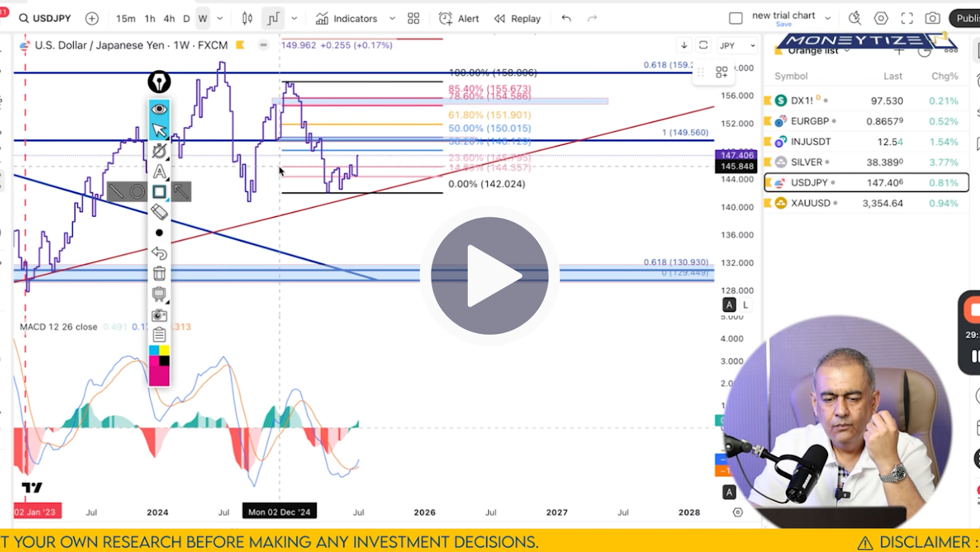Select the 1h timeframe

click(150, 18)
